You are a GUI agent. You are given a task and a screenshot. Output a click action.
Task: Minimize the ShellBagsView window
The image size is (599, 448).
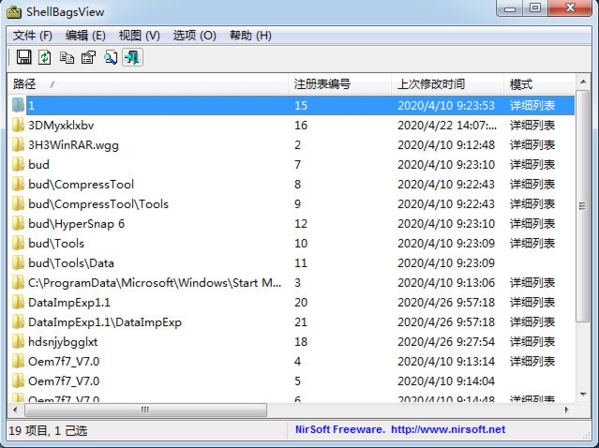click(510, 8)
